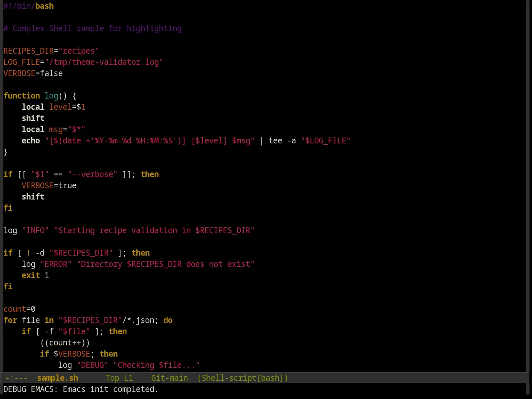The height and width of the screenshot is (399, 532).
Task: Click 'local msg="$*"' line
Action: (54, 129)
